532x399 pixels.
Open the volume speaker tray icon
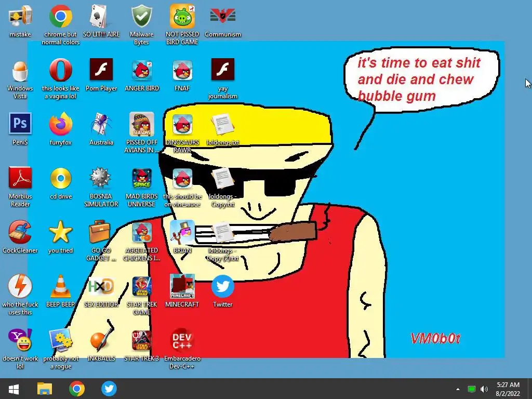tap(484, 389)
